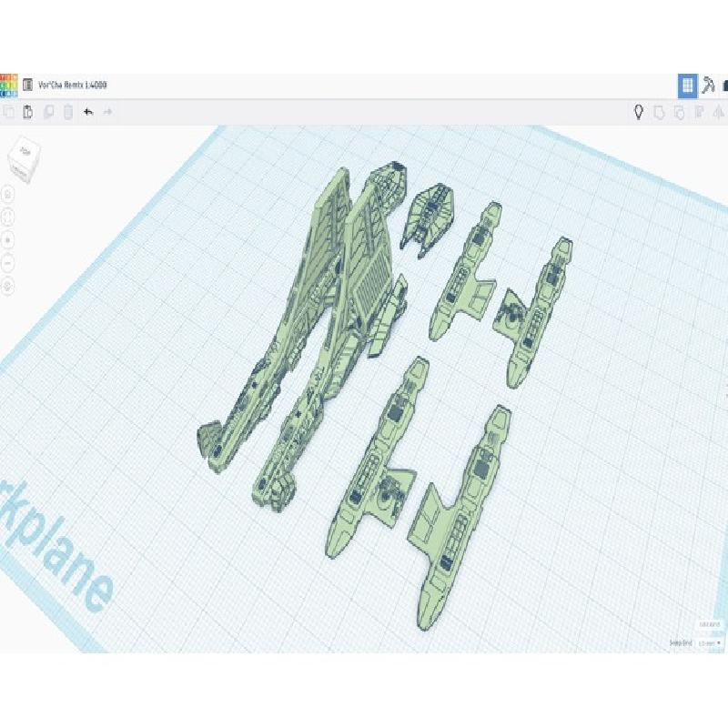Switch to the Blocks pickaxe view
Viewport: 728px width, 728px height.
click(x=708, y=86)
